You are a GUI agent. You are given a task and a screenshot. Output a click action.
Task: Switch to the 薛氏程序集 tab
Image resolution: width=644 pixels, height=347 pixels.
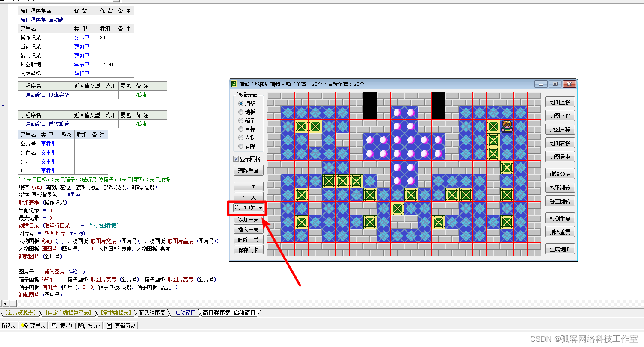coord(152,312)
